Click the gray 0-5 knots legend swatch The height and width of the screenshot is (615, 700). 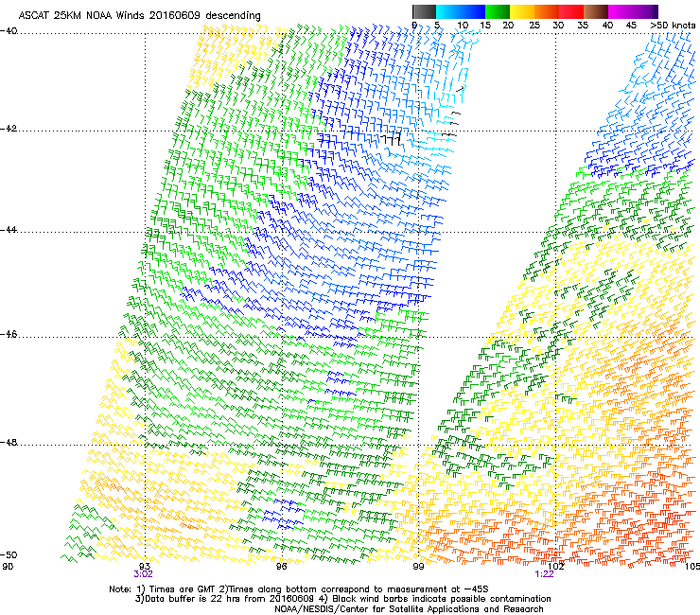pyautogui.click(x=424, y=11)
